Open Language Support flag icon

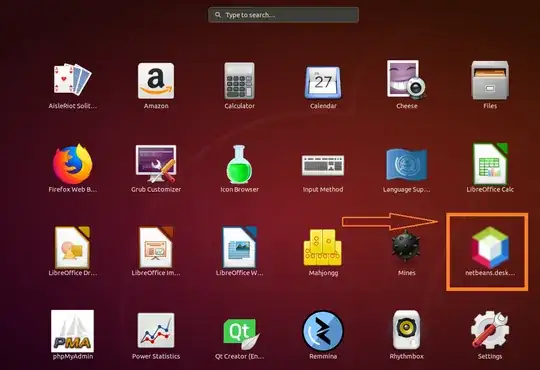(406, 165)
